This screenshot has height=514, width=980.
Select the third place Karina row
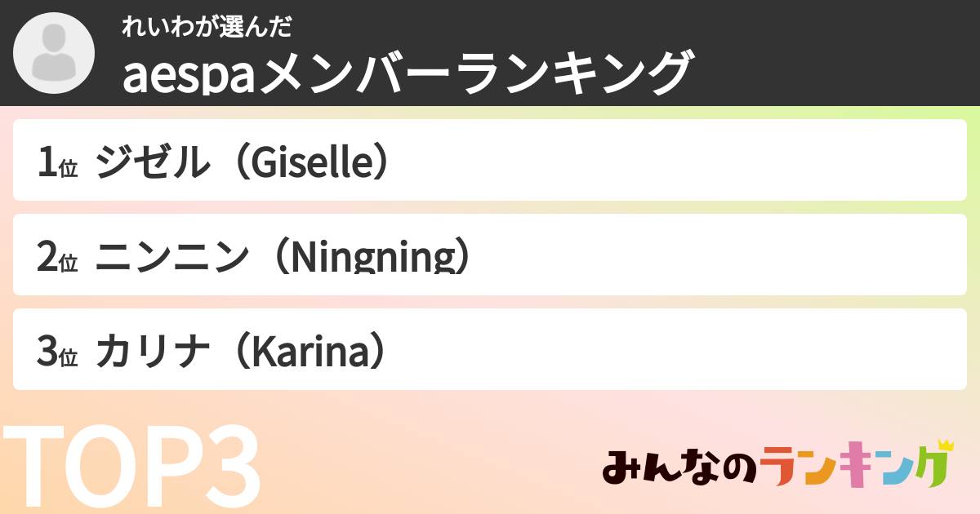click(x=490, y=349)
